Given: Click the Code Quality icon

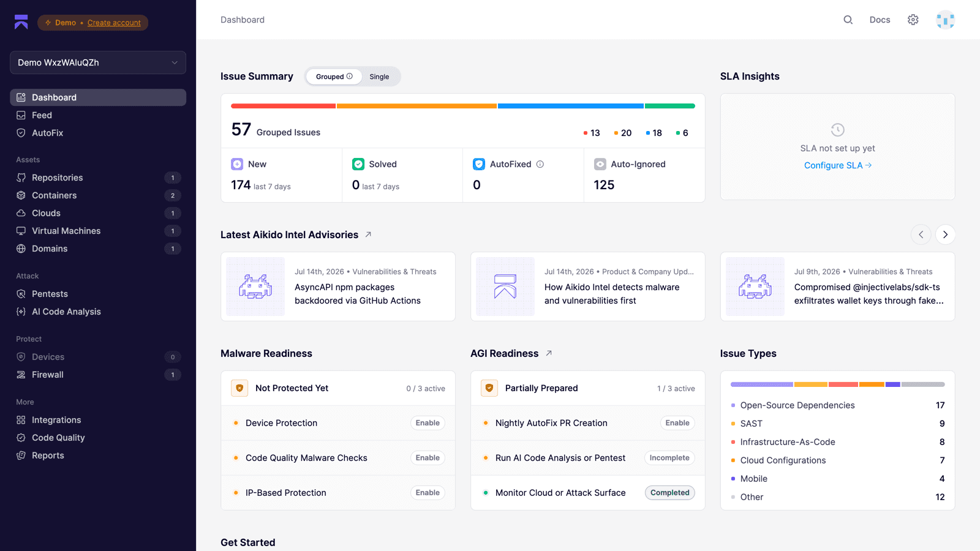Looking at the screenshot, I should coord(21,438).
